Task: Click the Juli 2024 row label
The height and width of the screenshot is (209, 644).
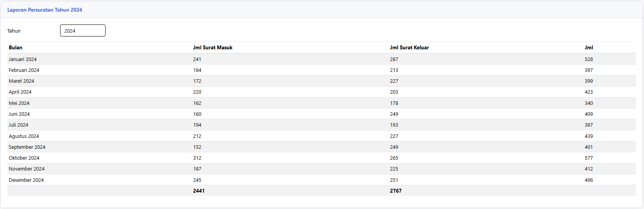Action: (18, 125)
